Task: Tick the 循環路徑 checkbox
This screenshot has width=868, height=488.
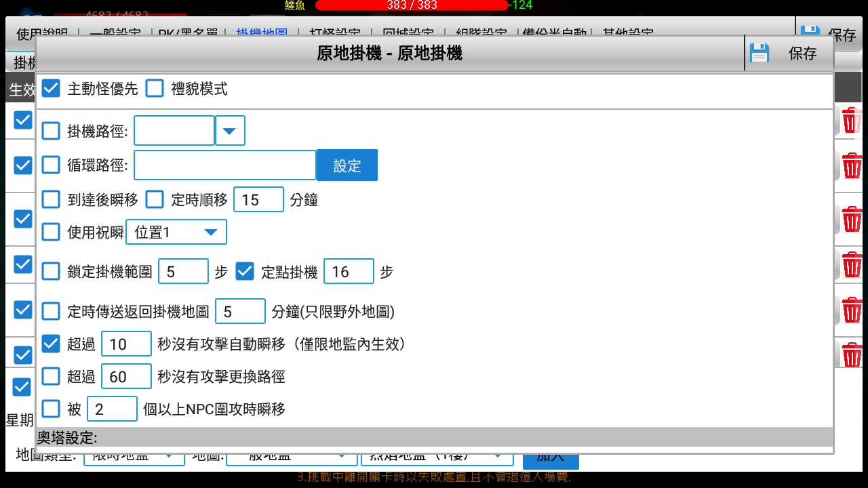Action: [x=52, y=165]
